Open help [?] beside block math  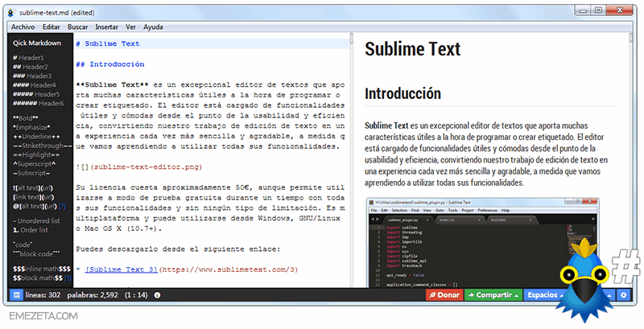point(68,278)
